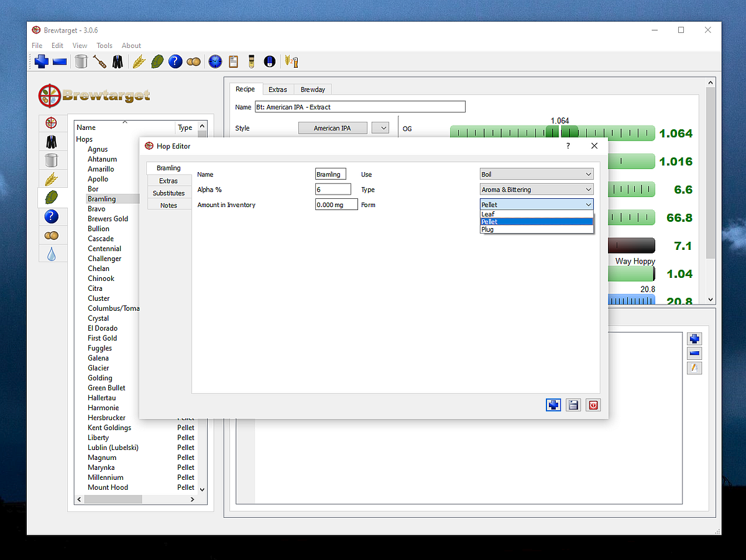
Task: Click the blue minus Remove toolbar icon
Action: pyautogui.click(x=60, y=61)
